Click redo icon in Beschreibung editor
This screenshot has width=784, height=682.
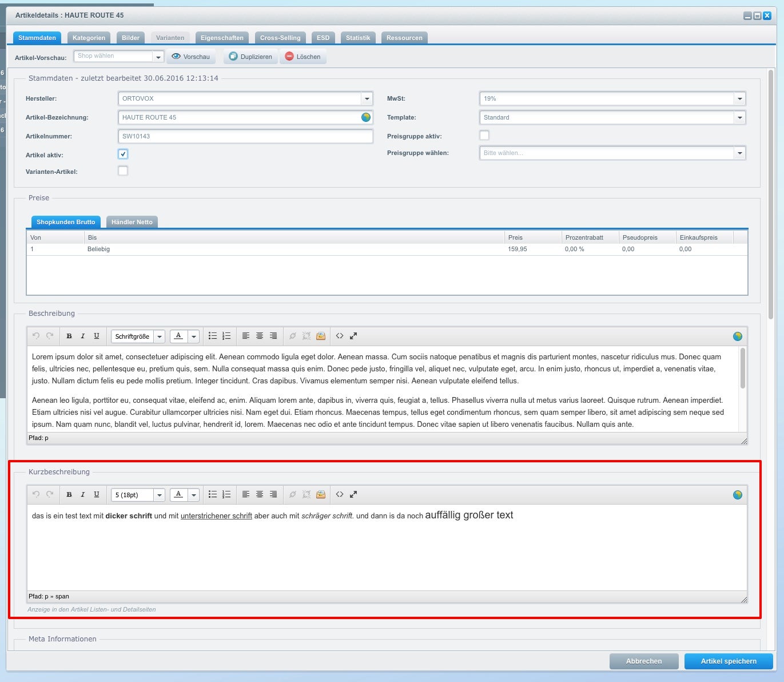pyautogui.click(x=50, y=336)
